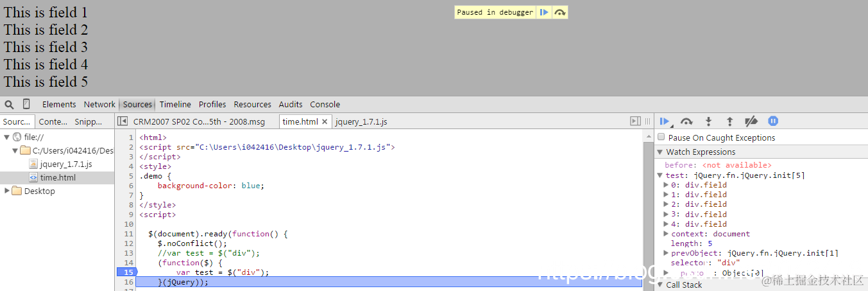Click the '}(jQuery));' highlighted code line
The width and height of the screenshot is (868, 291).
183,282
